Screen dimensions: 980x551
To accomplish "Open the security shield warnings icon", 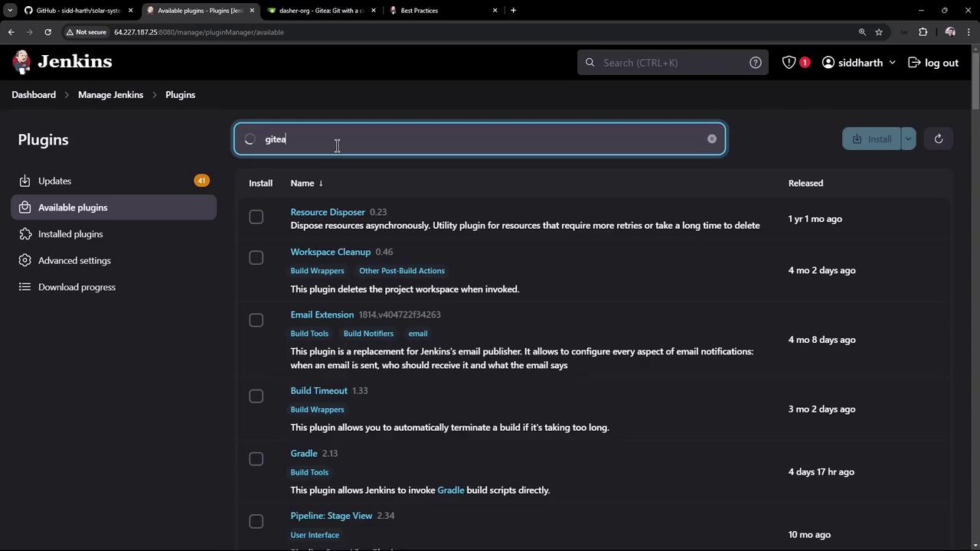I will coord(789,63).
